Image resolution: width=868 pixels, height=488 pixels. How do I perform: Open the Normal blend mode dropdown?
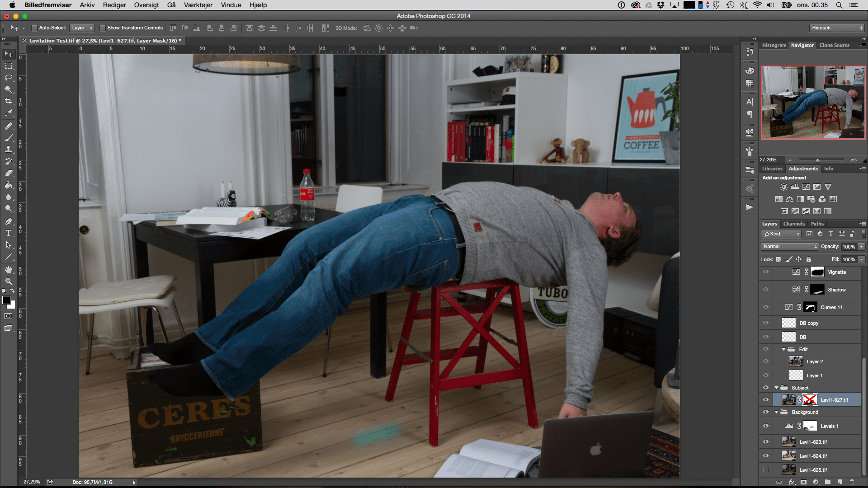790,247
